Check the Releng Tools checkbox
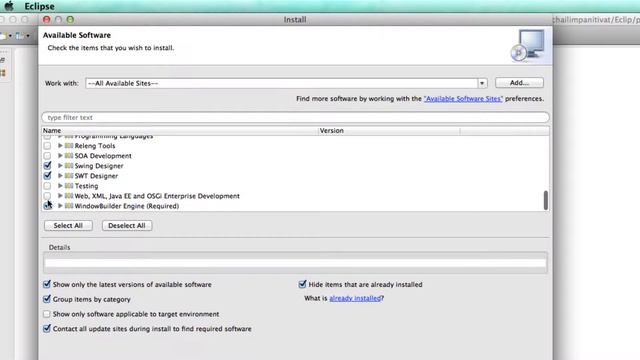 (x=47, y=146)
